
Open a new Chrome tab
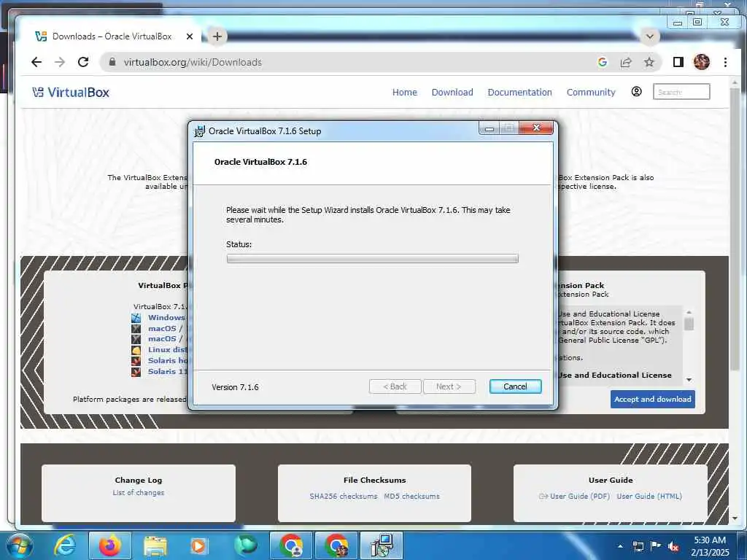coord(217,36)
